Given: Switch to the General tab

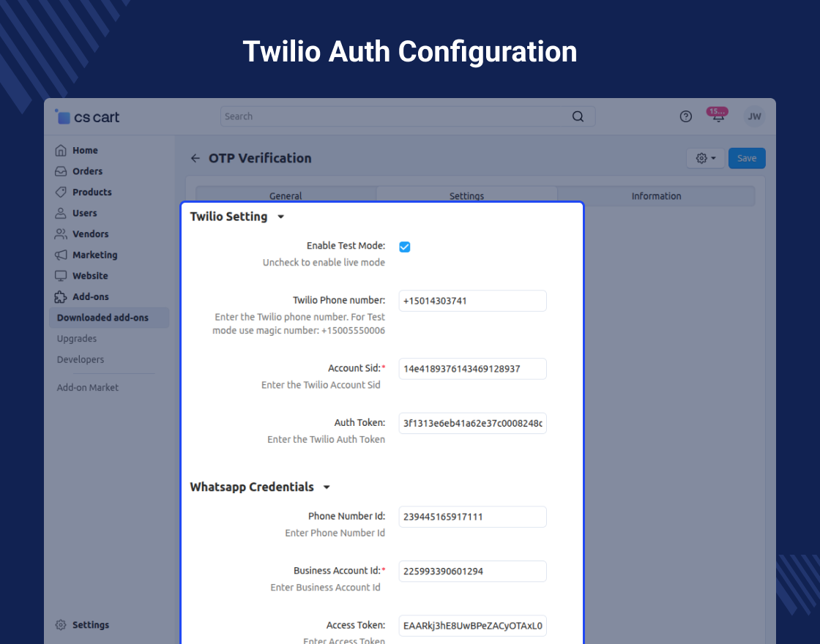Looking at the screenshot, I should (x=286, y=196).
